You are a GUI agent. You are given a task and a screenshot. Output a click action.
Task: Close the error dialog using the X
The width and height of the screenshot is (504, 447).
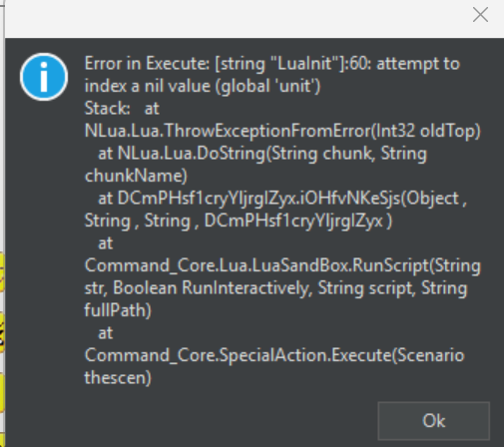(480, 15)
